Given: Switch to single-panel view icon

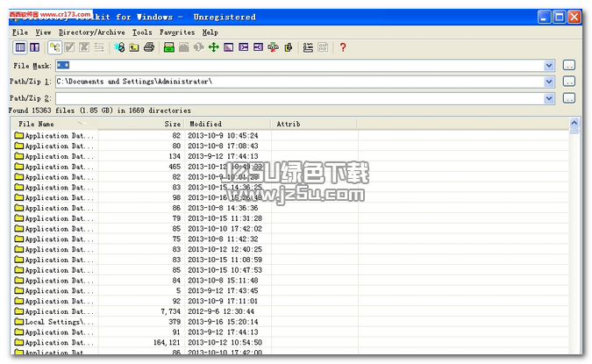Looking at the screenshot, I should pos(20,47).
